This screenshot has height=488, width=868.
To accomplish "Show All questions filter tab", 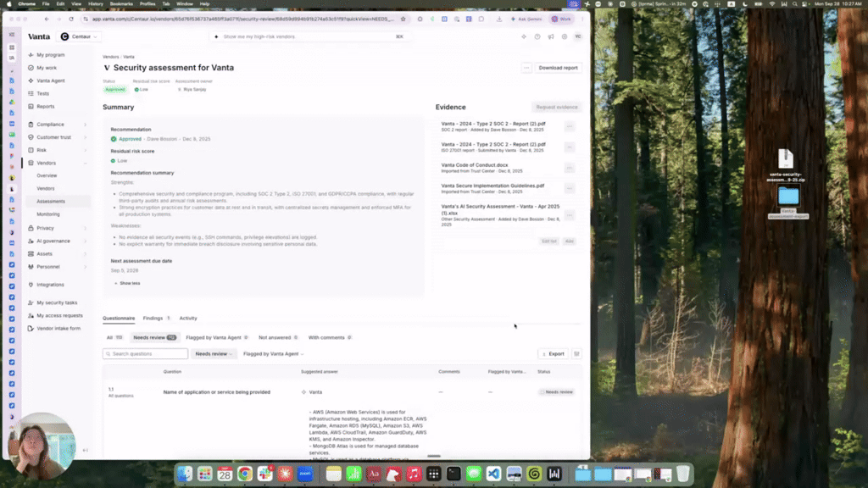I will 114,337.
